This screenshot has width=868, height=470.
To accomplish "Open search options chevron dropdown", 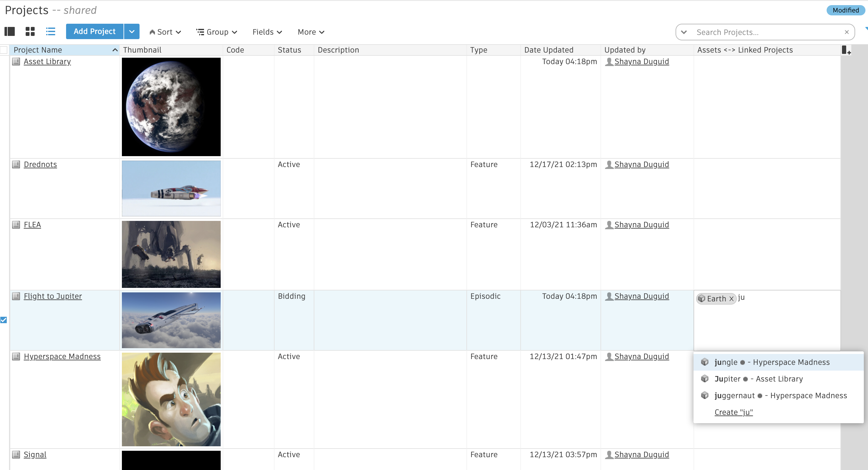I will point(684,32).
